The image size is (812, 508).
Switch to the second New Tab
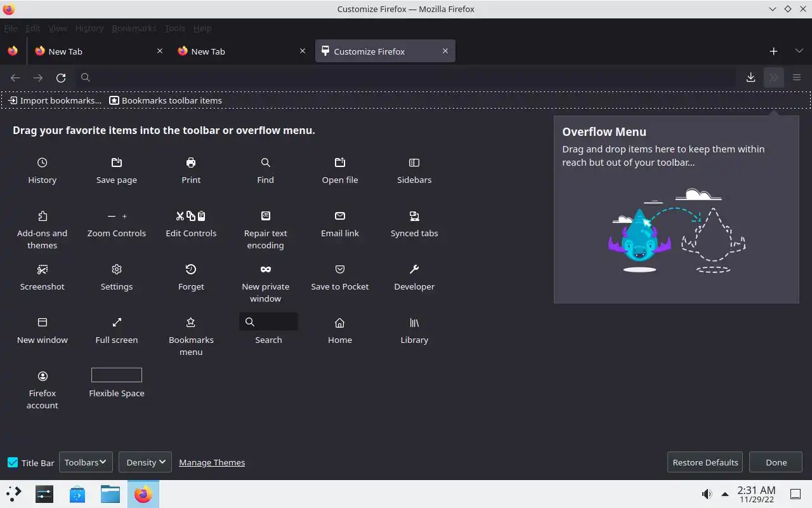pos(241,51)
